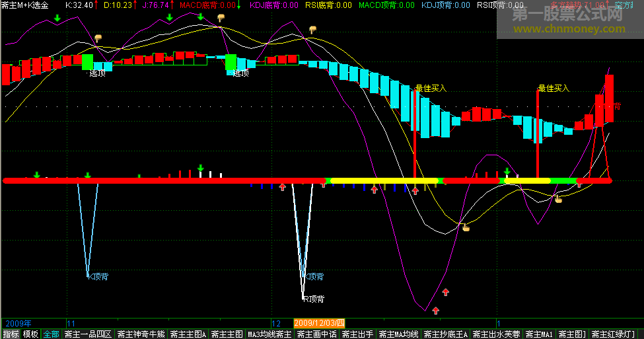Viewport: 644px width, 339px height.
Task: Click the R顶背 divergence label
Action: [313, 299]
